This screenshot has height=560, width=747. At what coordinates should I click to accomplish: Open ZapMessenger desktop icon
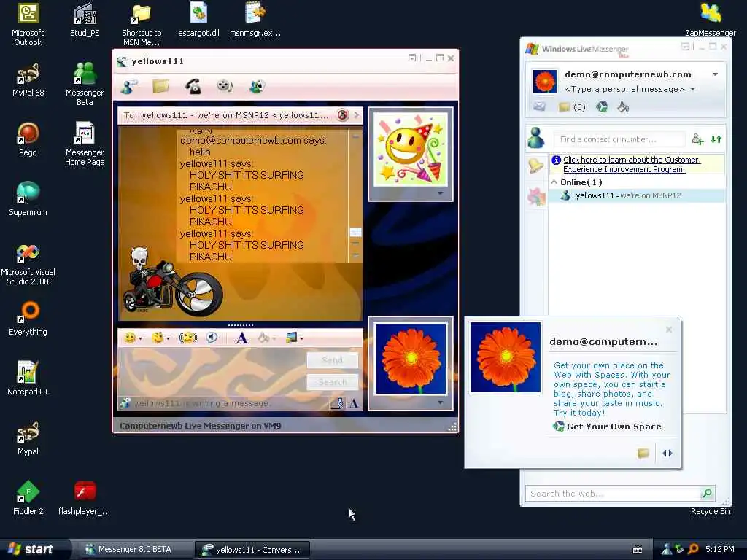pos(710,20)
